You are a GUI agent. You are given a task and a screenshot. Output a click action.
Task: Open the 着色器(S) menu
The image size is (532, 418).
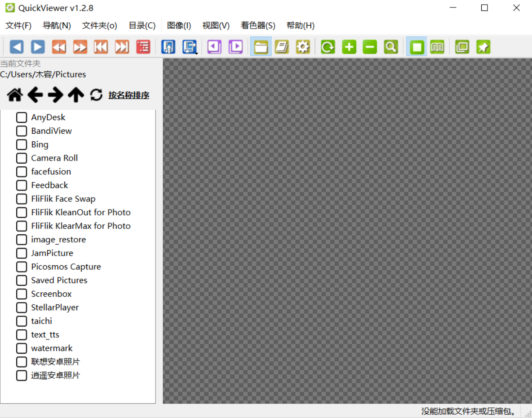pyautogui.click(x=258, y=26)
